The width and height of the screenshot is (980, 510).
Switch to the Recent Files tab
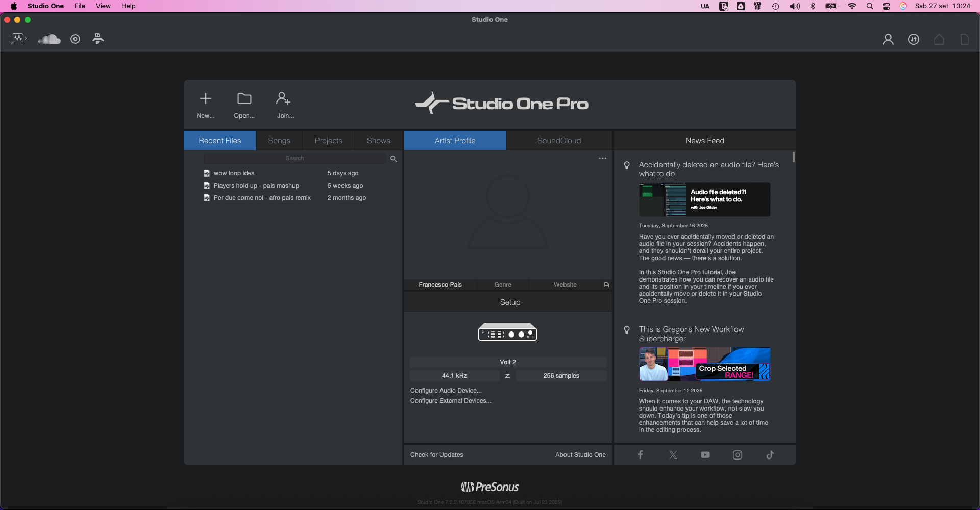click(x=220, y=141)
